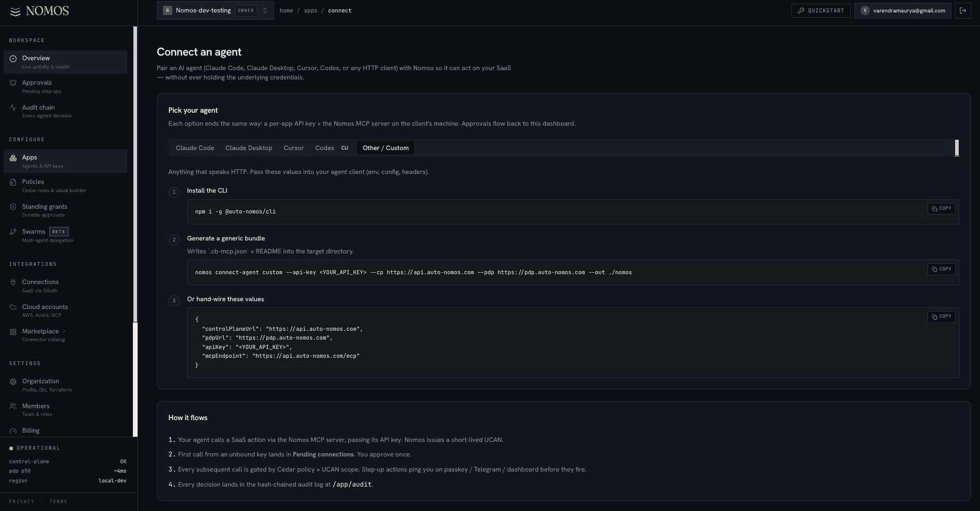
Task: Open the Audit chain pulse icon
Action: point(13,108)
